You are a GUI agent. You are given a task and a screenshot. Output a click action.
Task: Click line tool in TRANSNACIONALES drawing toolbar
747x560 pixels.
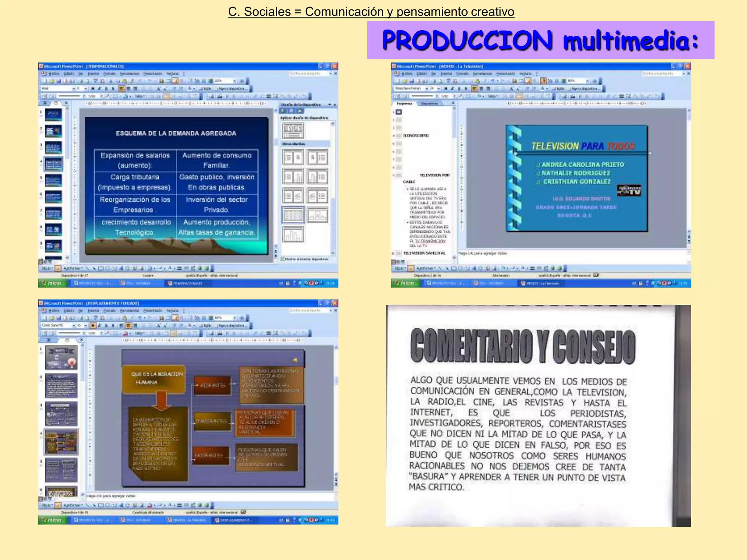point(88,268)
